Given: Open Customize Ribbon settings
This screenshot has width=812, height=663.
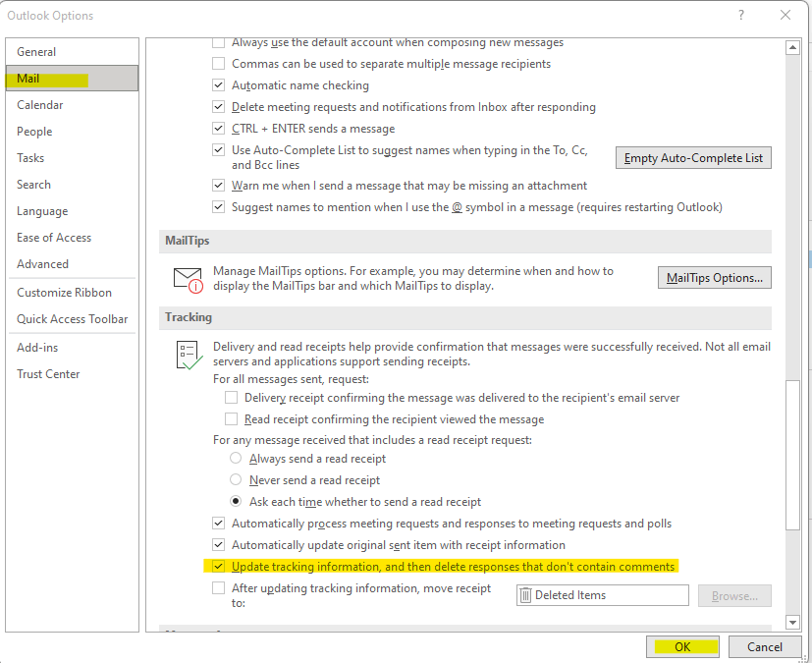Looking at the screenshot, I should 72,293.
